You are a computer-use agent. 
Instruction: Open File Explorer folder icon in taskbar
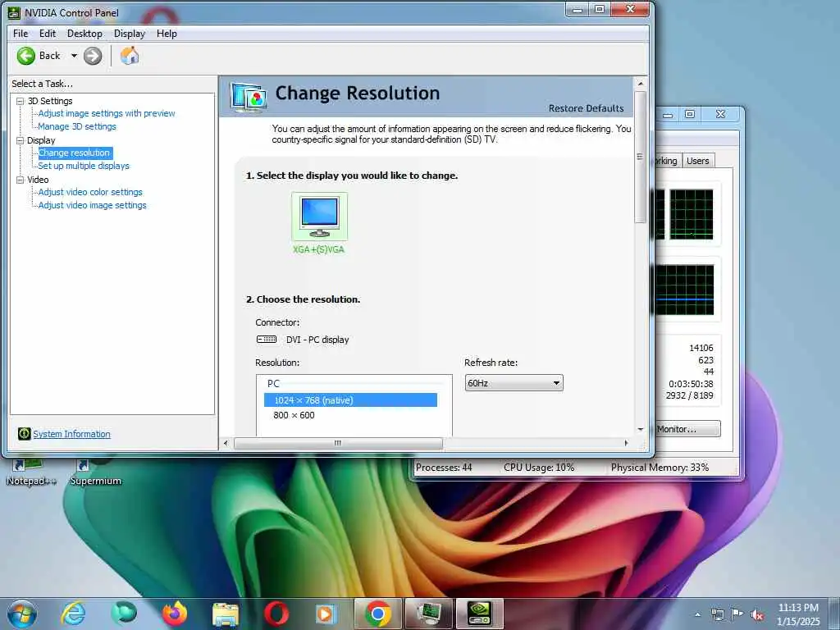[226, 614]
